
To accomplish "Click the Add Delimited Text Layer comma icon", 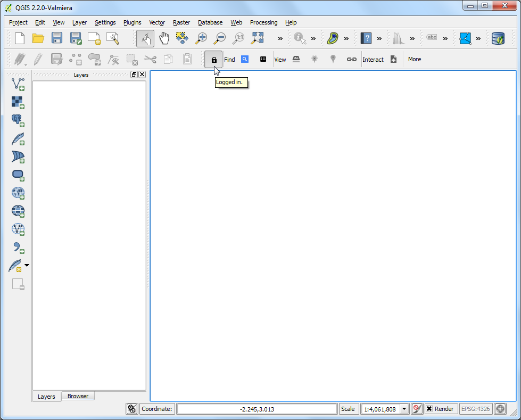I will coord(18,248).
